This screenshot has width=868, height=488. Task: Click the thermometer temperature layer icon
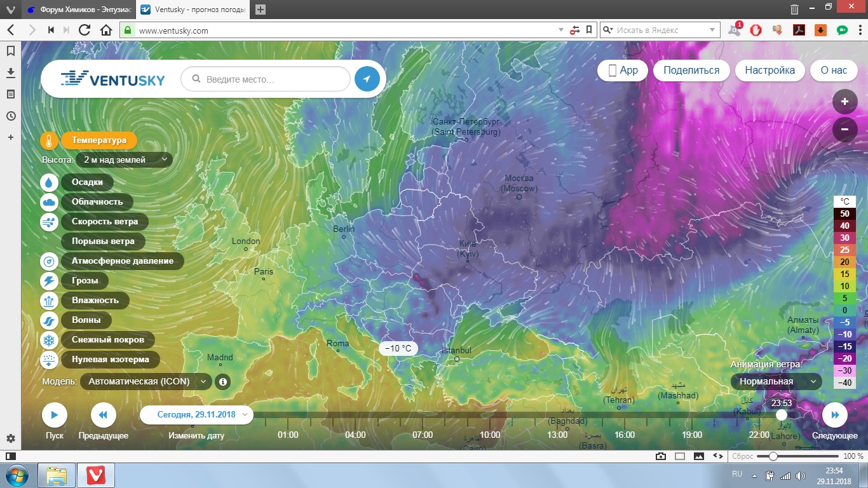click(x=49, y=140)
